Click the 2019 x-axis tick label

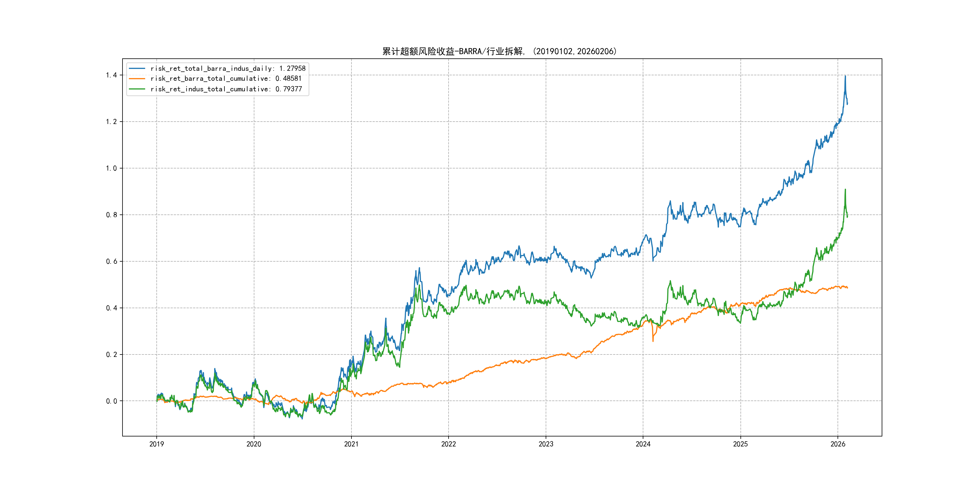tap(156, 444)
